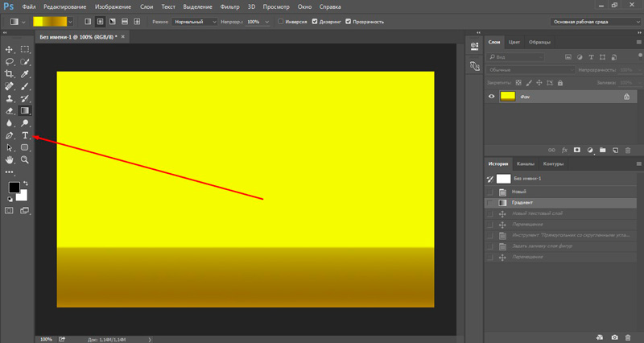
Task: Select the Rectangular Marquee tool
Action: pos(25,49)
